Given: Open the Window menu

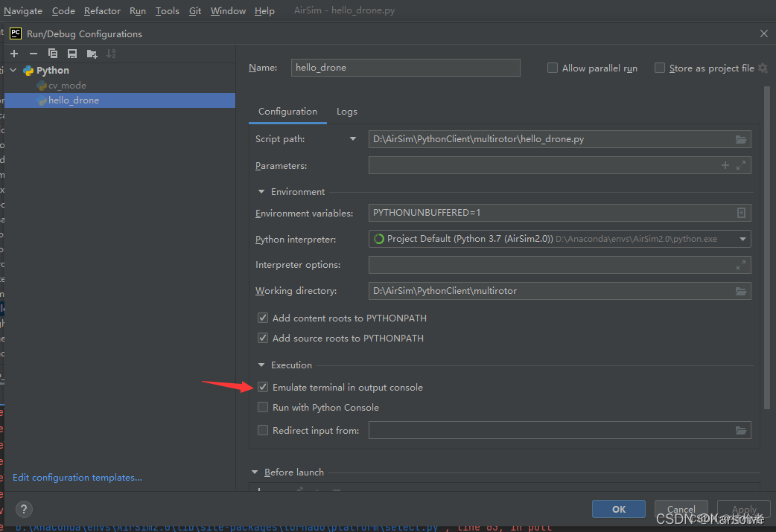Looking at the screenshot, I should pos(228,10).
